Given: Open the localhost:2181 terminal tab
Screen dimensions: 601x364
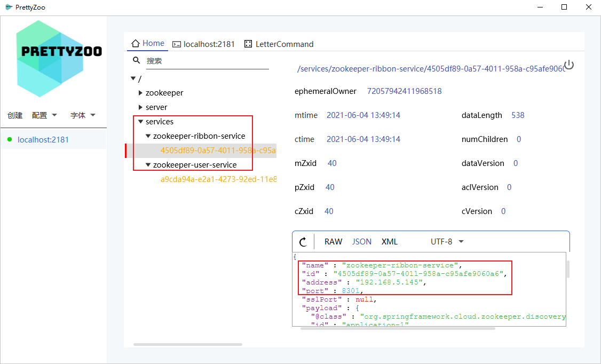Looking at the screenshot, I should [203, 44].
